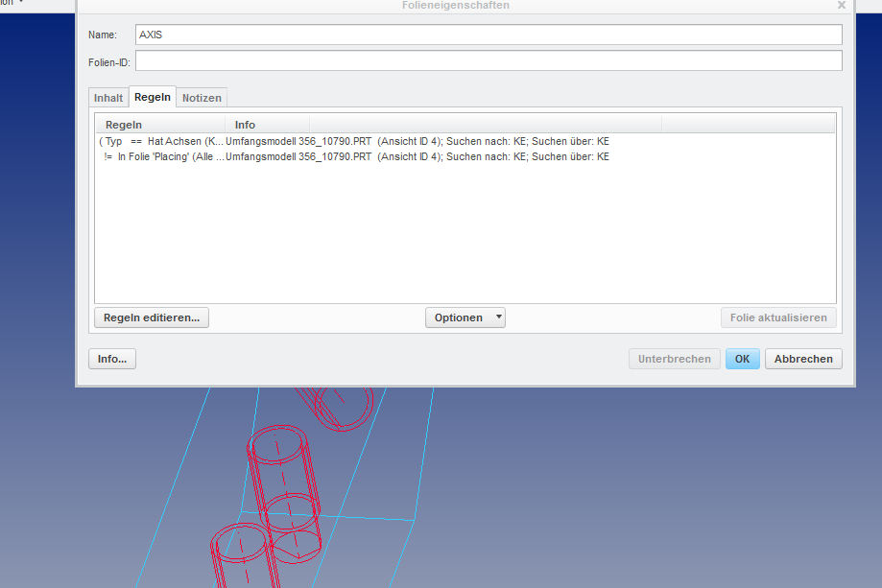
Task: Click the Info column header
Action: pos(267,125)
